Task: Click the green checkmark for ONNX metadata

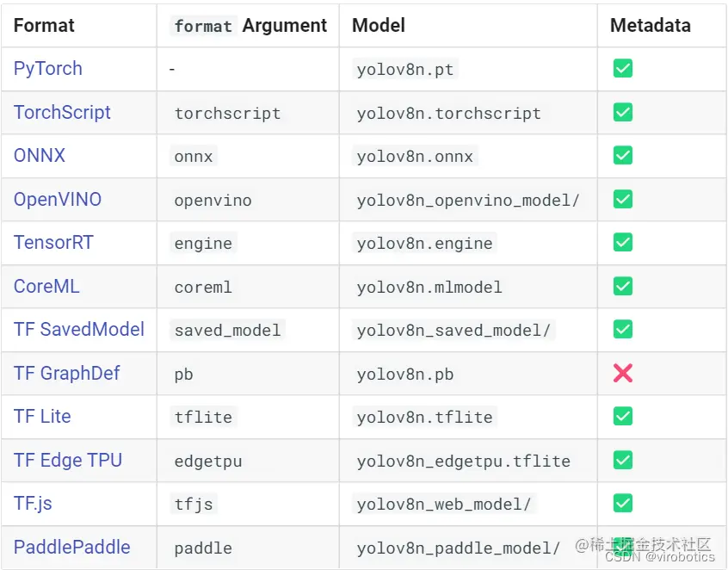Action: tap(623, 156)
